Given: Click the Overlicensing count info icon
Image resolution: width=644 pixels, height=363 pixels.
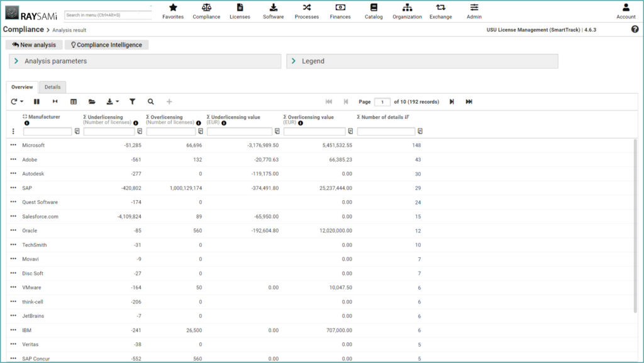Looking at the screenshot, I should click(x=198, y=123).
